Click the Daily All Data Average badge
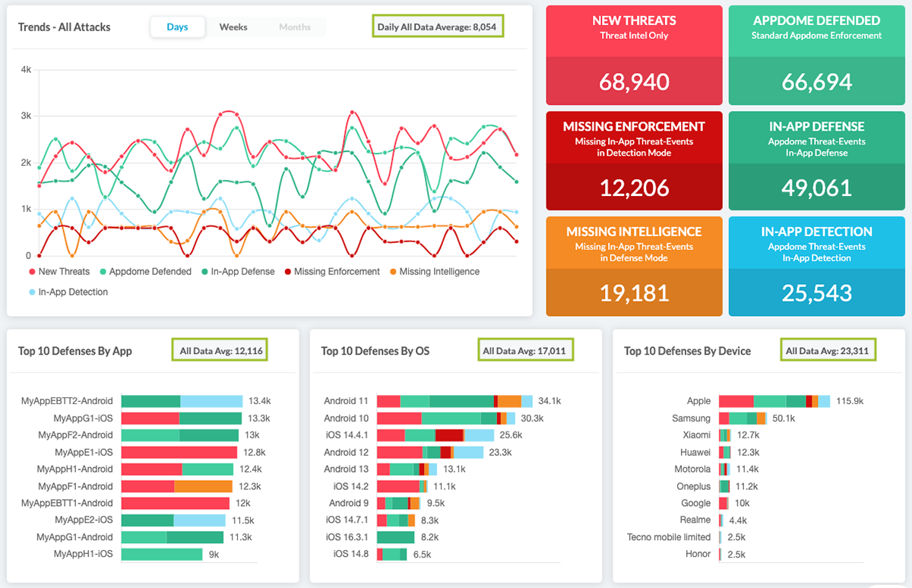Screen dimensions: 912x588 tap(439, 27)
